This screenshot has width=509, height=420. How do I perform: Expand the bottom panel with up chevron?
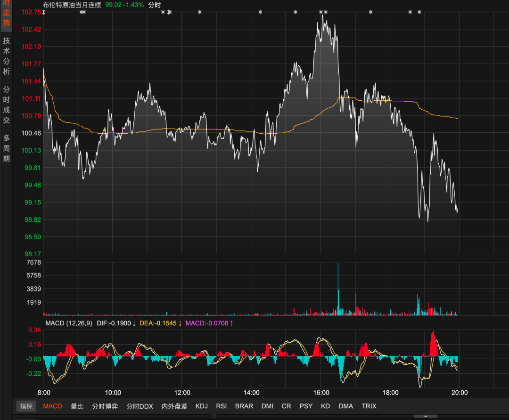point(425,416)
